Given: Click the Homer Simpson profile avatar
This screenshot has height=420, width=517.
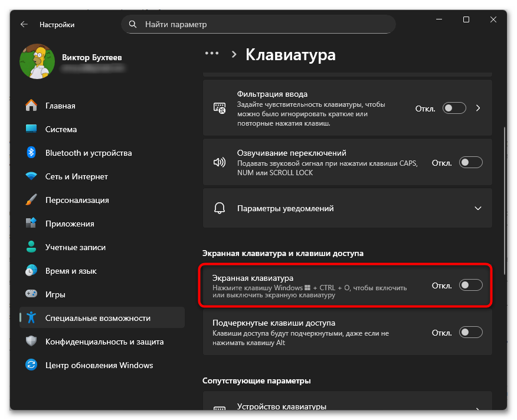Looking at the screenshot, I should click(x=37, y=61).
